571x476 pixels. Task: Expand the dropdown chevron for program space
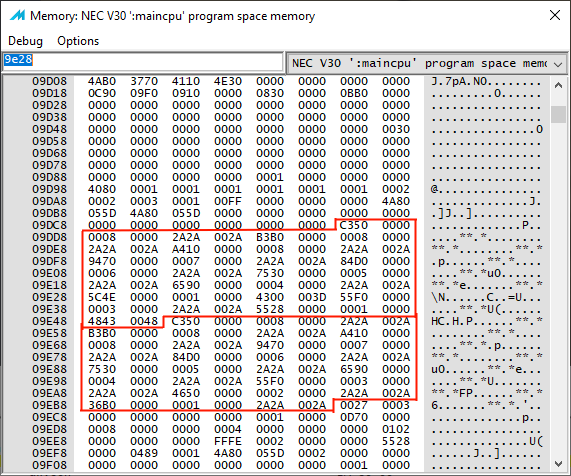click(558, 64)
